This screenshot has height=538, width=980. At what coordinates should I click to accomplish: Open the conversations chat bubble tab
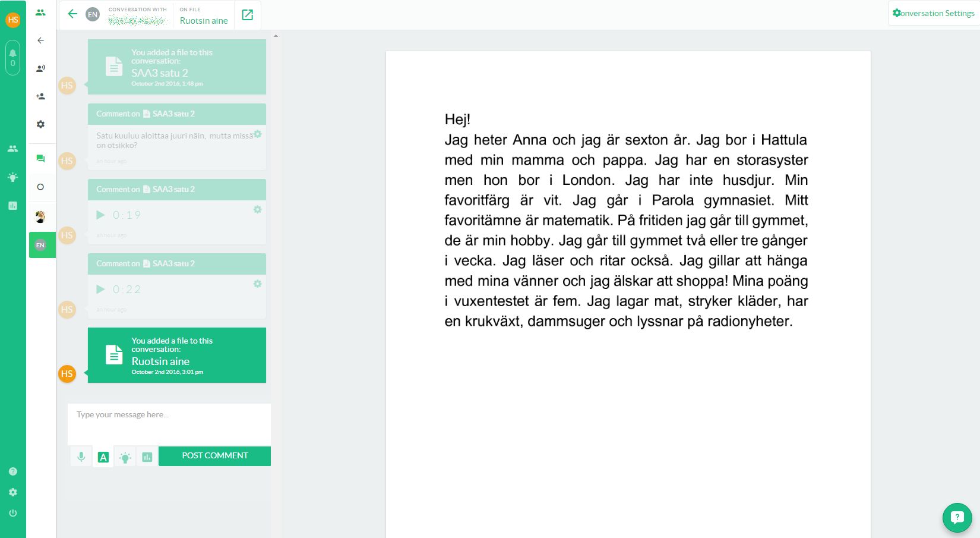(x=40, y=158)
